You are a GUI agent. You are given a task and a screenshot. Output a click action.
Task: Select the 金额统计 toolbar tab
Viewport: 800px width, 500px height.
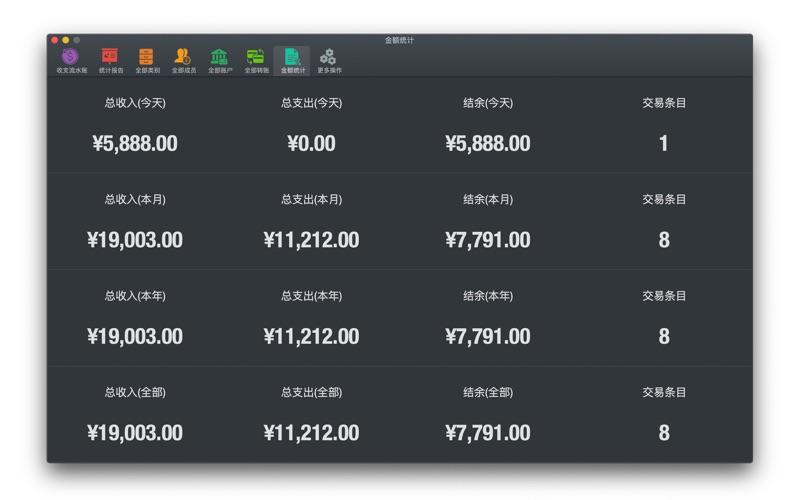[x=292, y=61]
